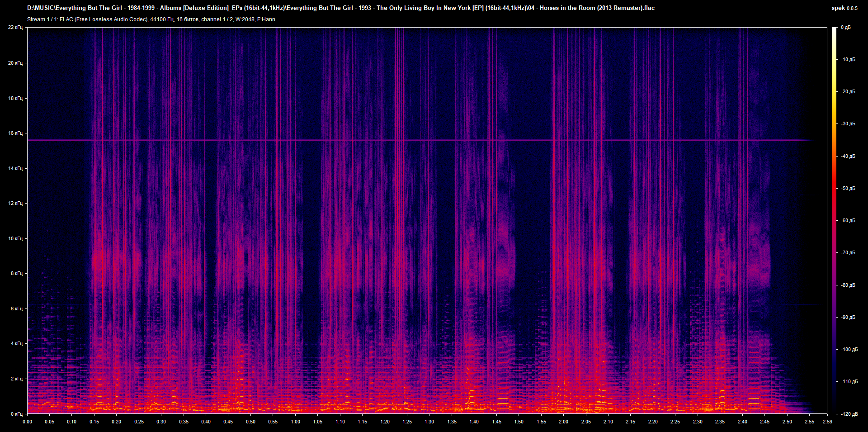The height and width of the screenshot is (432, 868).
Task: Click the 2 кГц frequency axis label
Action: tap(17, 379)
